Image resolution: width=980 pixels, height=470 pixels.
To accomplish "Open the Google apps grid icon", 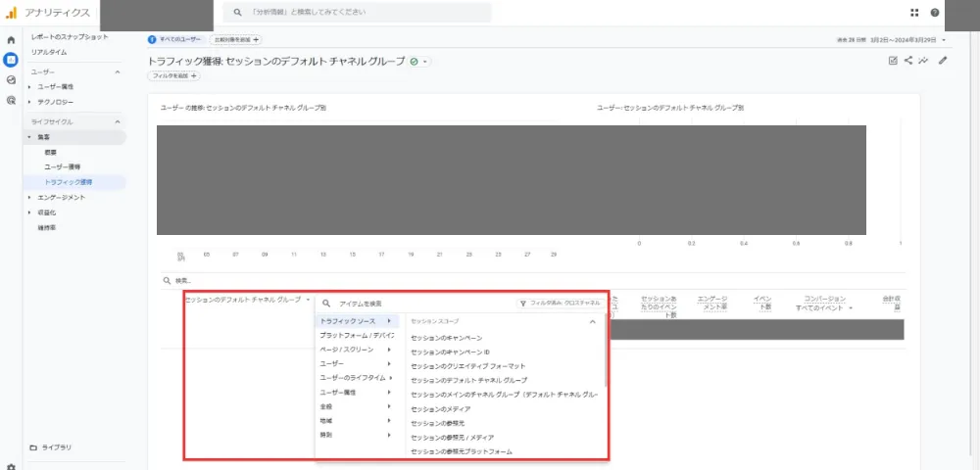I will [x=915, y=13].
